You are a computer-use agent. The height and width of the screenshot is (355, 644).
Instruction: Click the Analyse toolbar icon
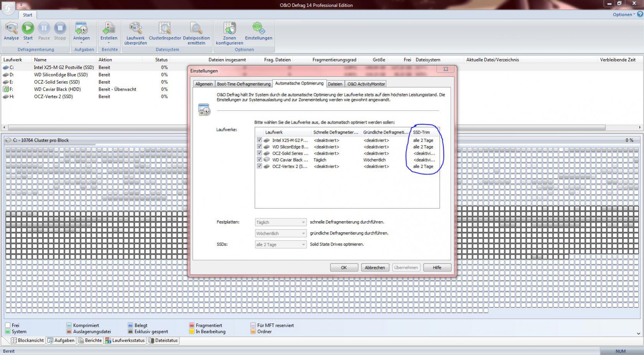[11, 28]
